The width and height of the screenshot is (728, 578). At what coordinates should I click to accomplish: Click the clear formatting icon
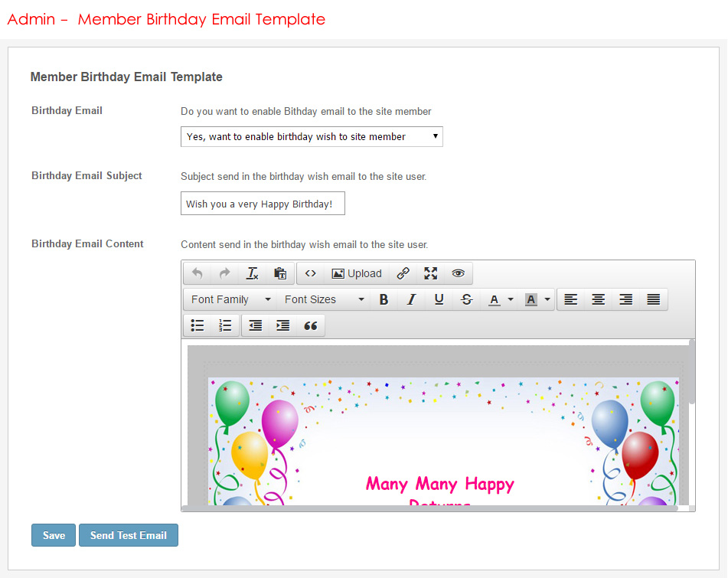pos(253,273)
